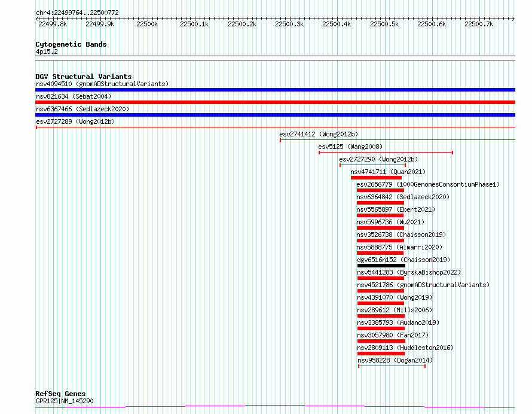Select the 4p15.2 cytogenetic band label
The width and height of the screenshot is (532, 414).
coord(47,52)
